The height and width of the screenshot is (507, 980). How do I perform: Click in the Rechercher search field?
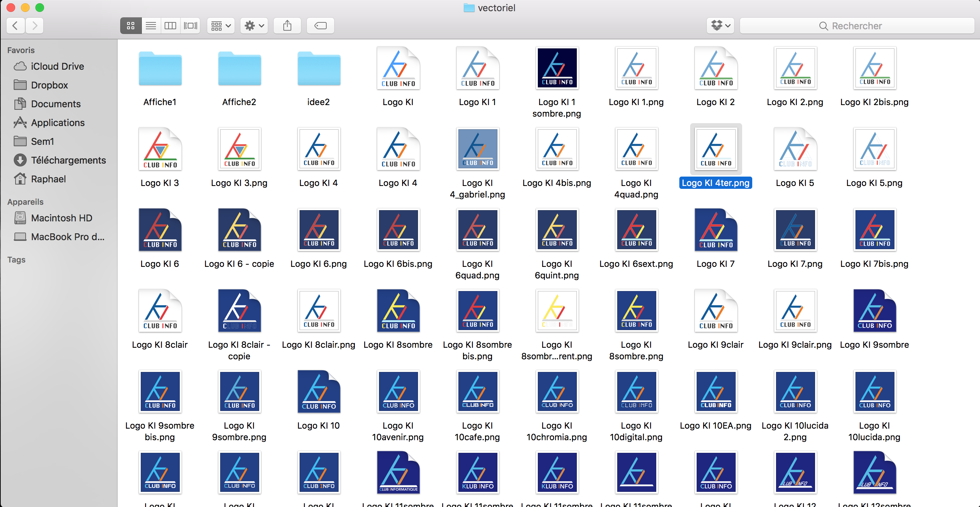click(x=856, y=26)
